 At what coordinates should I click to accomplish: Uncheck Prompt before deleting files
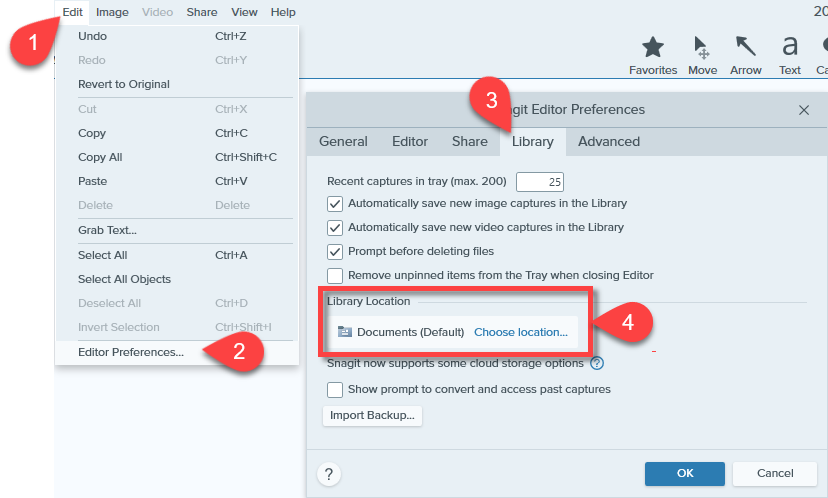[x=336, y=251]
